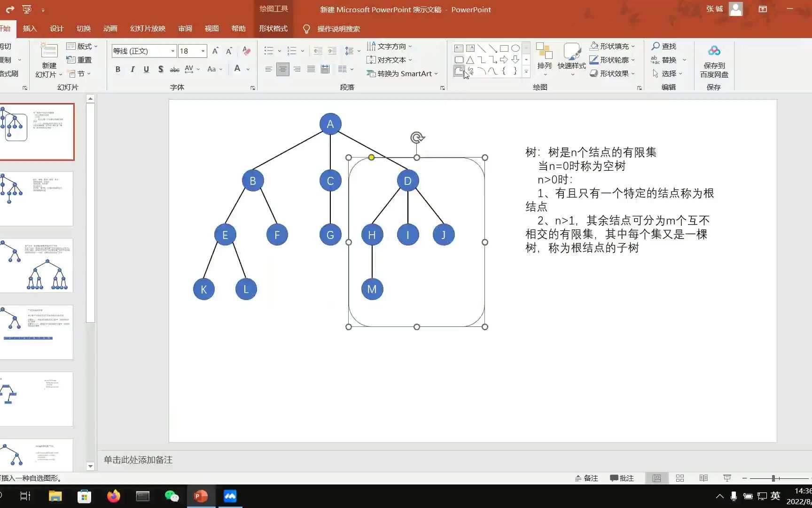The height and width of the screenshot is (508, 812).
Task: Select the freeform scribble drawing tool
Action: (470, 71)
